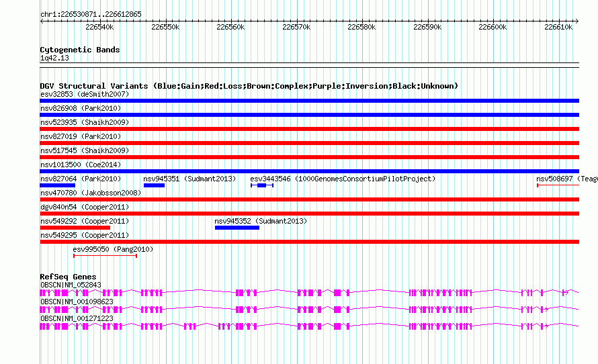Viewport: 598px width, 364px height.
Task: Click the chr1:226530871..226612865 coordinate label
Action: 91,14
